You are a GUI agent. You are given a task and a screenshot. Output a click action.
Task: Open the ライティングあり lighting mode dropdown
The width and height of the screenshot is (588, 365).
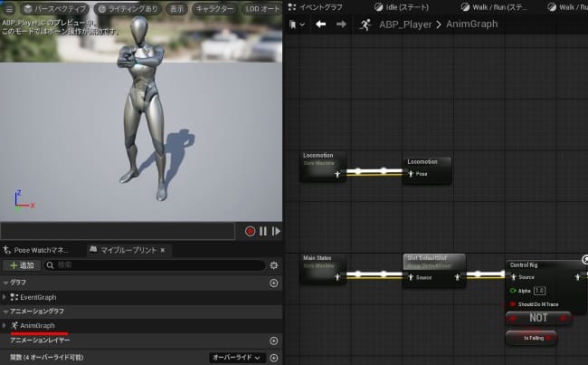128,9
